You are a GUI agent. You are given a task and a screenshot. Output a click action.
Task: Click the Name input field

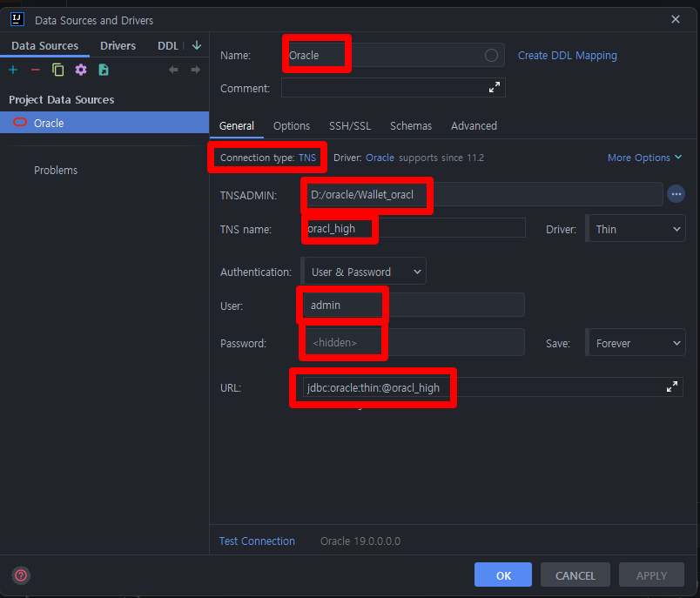coord(393,56)
